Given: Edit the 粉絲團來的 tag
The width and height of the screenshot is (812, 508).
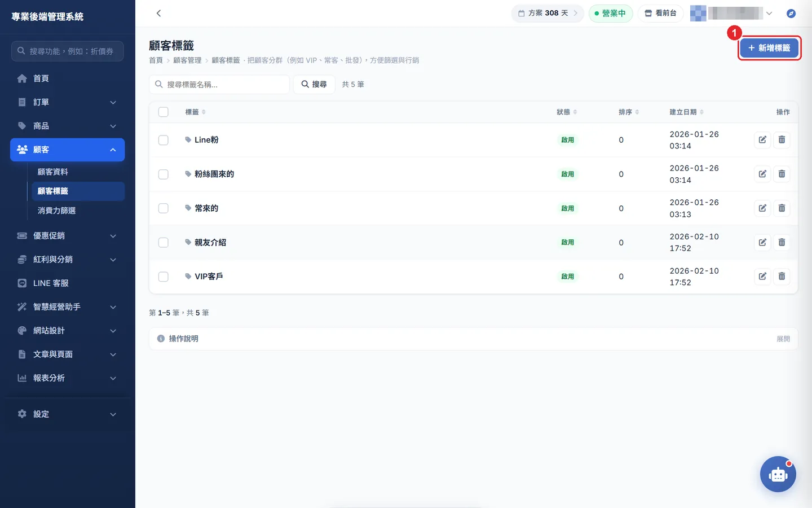Looking at the screenshot, I should pos(762,174).
